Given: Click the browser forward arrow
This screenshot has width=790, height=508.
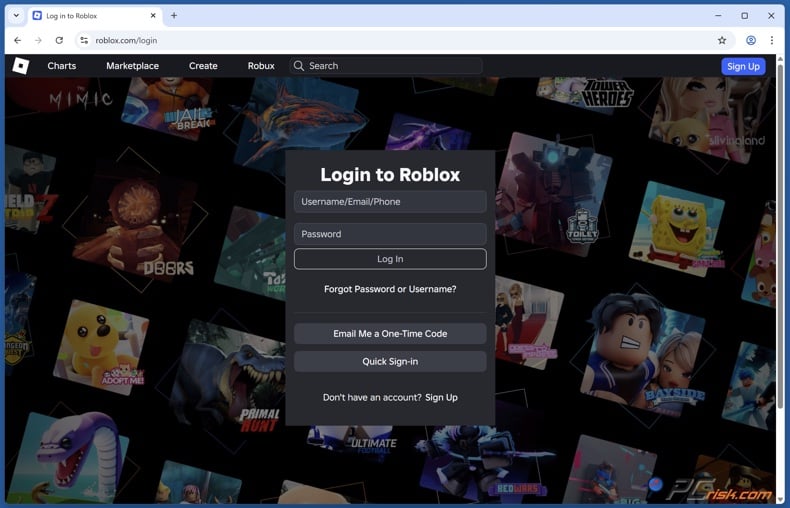Looking at the screenshot, I should coord(38,40).
